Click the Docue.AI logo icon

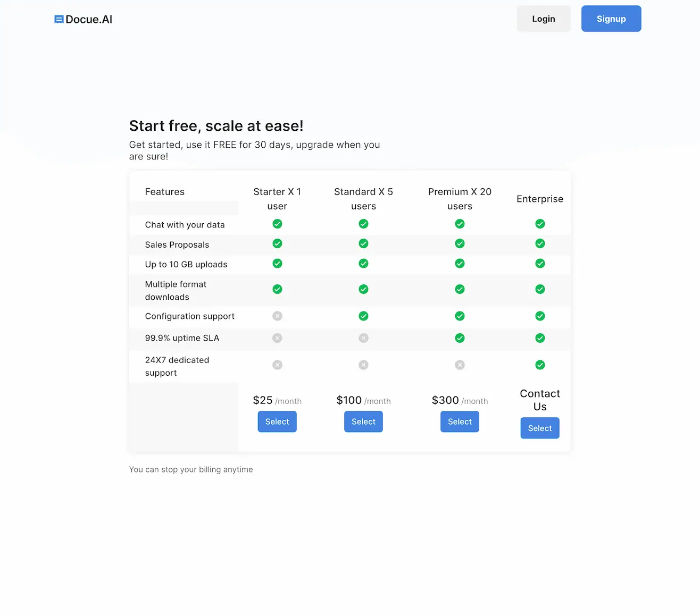pyautogui.click(x=59, y=19)
